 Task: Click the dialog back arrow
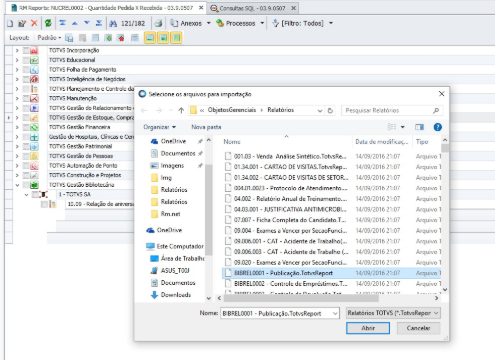click(x=144, y=110)
